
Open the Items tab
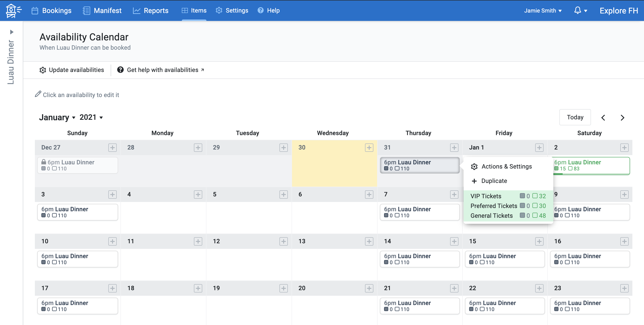[x=194, y=10]
